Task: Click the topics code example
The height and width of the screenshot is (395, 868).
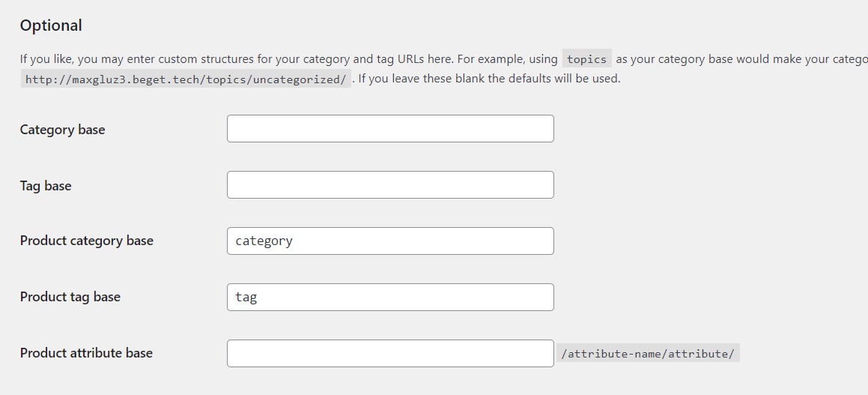Action: coord(587,58)
